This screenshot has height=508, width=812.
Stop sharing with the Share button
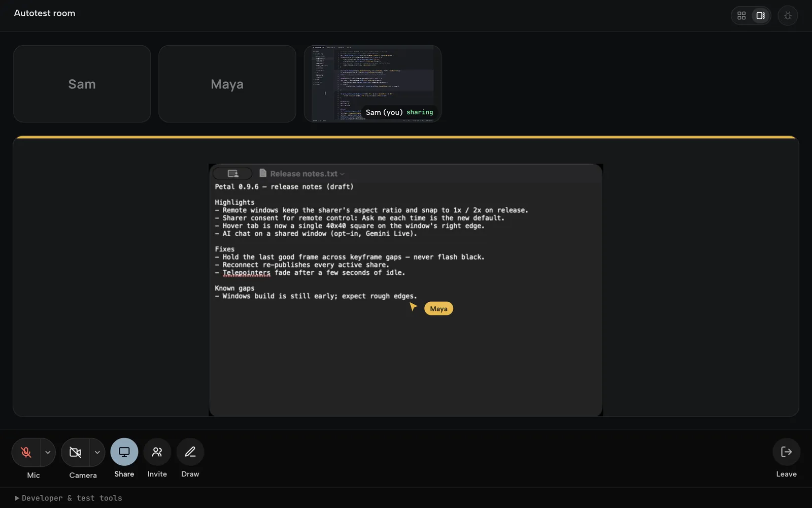124,452
